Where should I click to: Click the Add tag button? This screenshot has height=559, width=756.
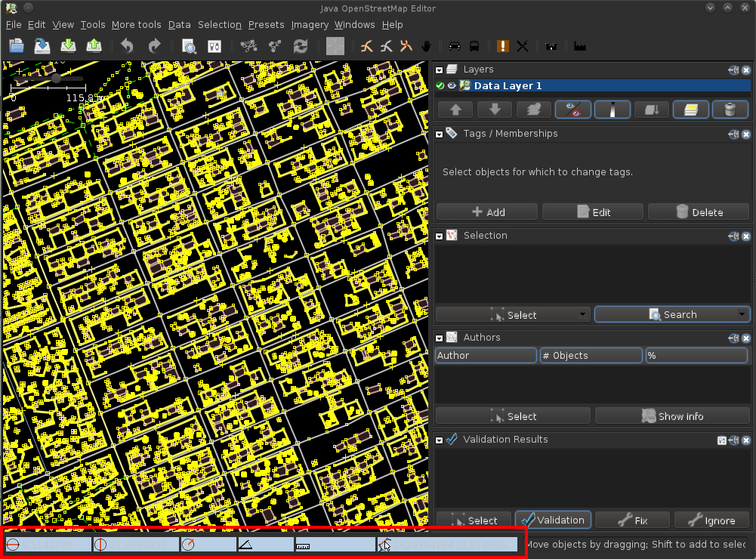tap(487, 212)
